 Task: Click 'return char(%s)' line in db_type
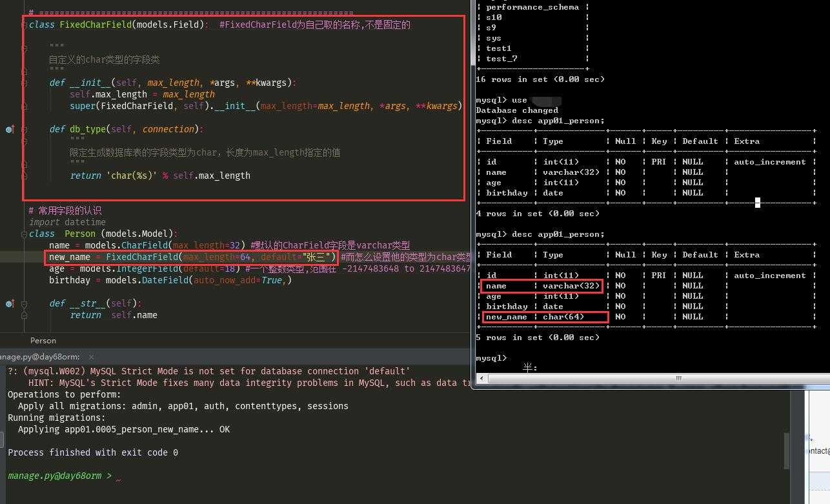tap(160, 176)
